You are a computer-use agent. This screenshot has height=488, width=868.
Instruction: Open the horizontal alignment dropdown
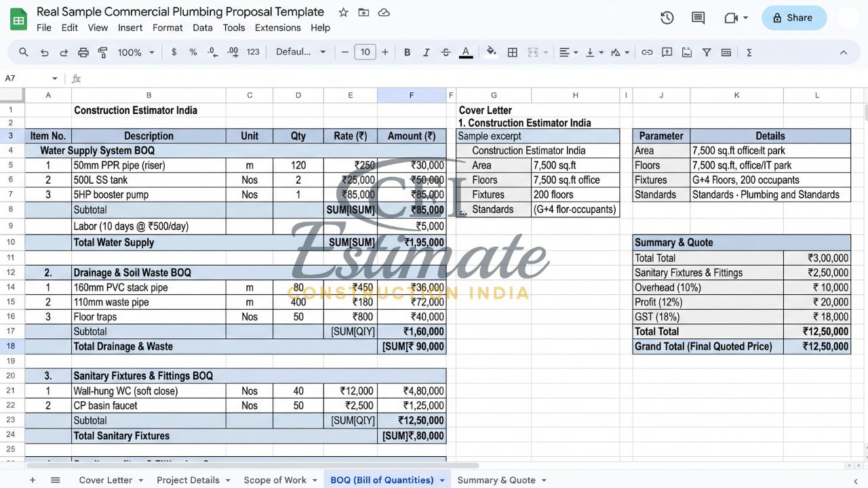click(568, 52)
